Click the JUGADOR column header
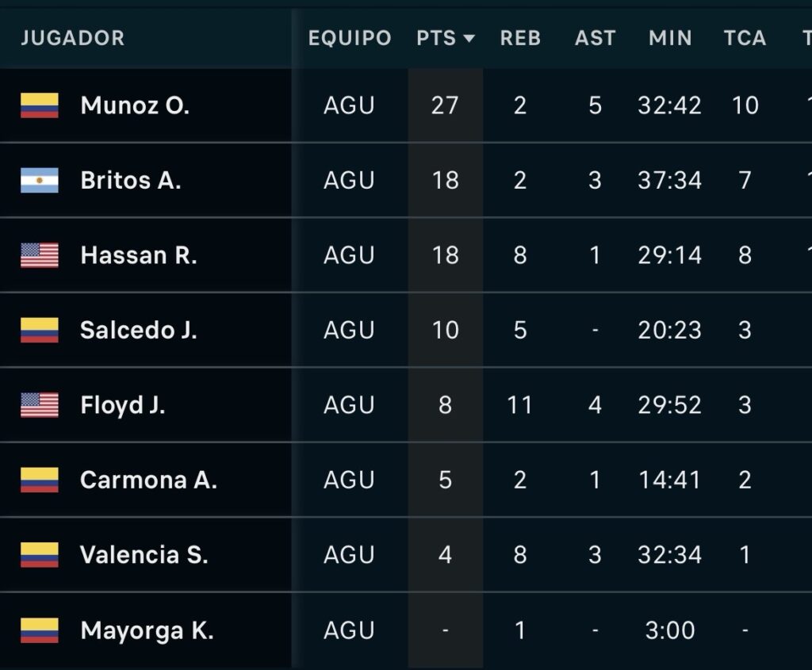The height and width of the screenshot is (670, 812). 73,38
